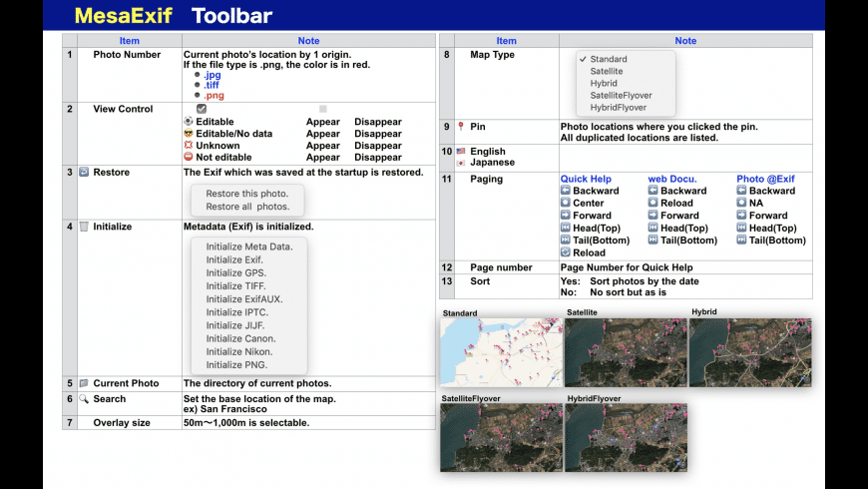Open the Hybrid map preview thumbnail

click(x=749, y=351)
